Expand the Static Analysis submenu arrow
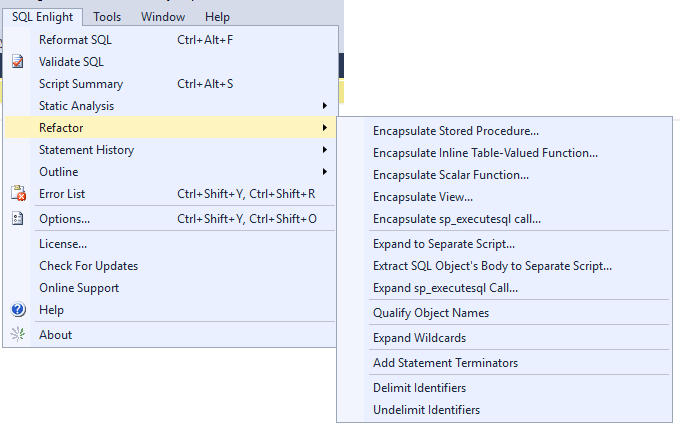680x440 pixels. click(324, 105)
